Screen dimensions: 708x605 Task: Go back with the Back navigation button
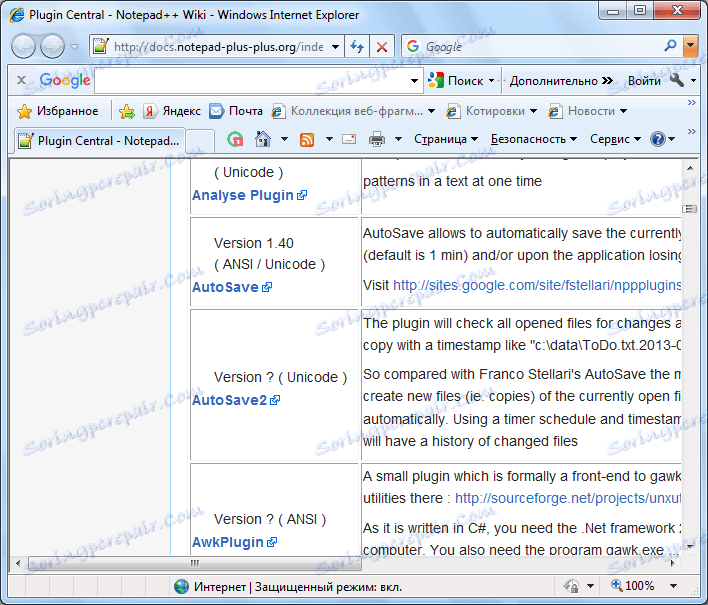(x=23, y=46)
